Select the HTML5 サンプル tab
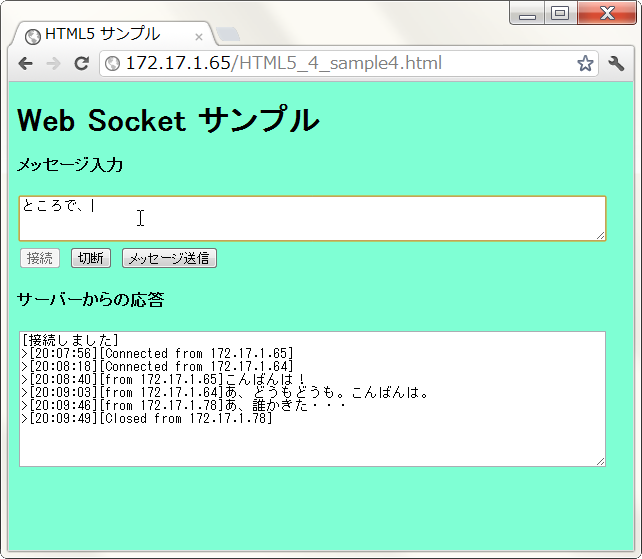642x559 pixels. 111,34
